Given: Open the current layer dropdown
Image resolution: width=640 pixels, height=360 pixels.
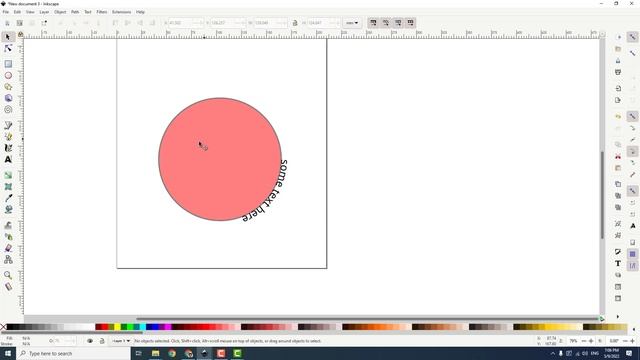Looking at the screenshot, I should point(121,341).
